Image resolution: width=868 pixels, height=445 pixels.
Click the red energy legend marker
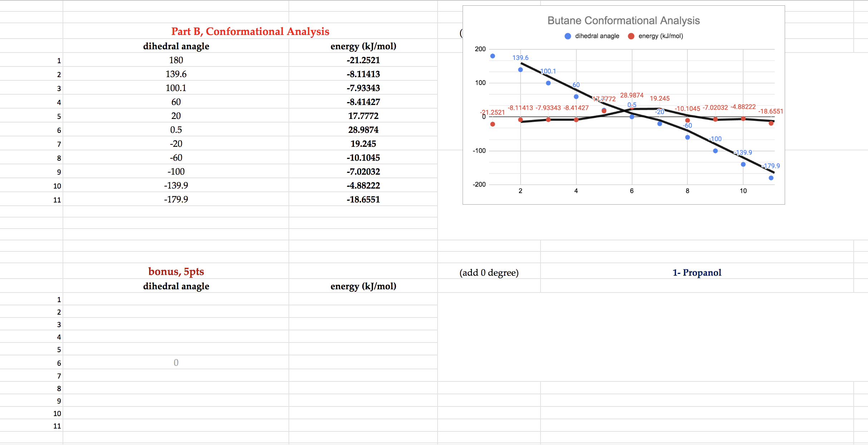(x=631, y=36)
